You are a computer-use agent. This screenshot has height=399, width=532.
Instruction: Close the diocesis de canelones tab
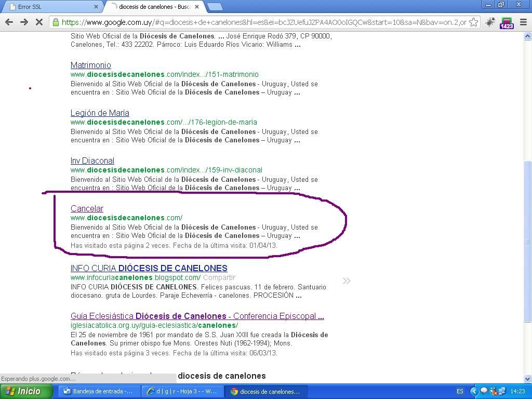(197, 6)
